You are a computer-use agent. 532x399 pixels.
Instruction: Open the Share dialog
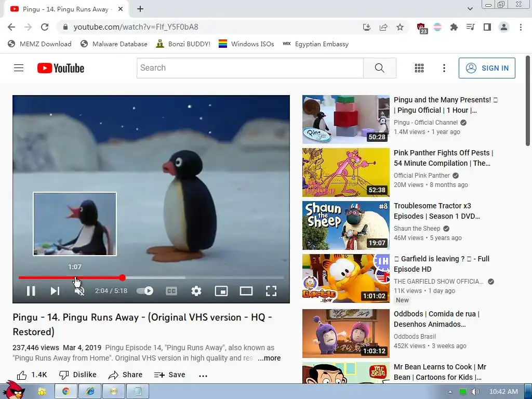125,375
